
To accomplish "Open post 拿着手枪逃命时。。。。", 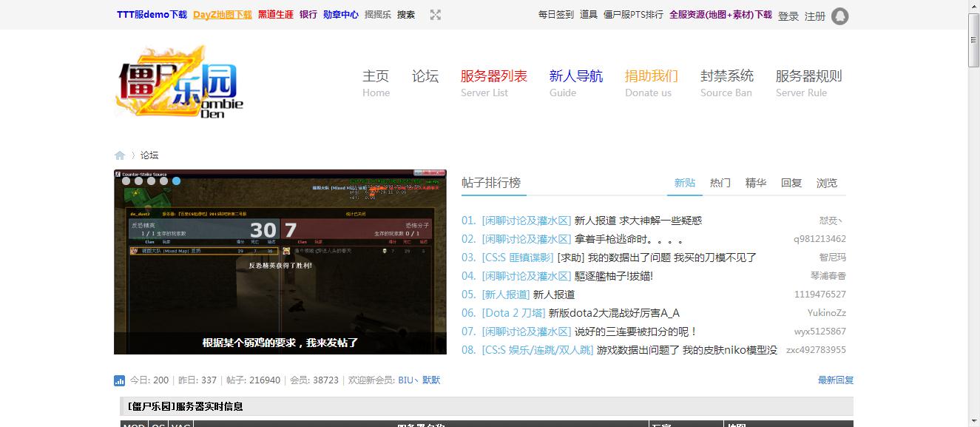I will point(629,239).
